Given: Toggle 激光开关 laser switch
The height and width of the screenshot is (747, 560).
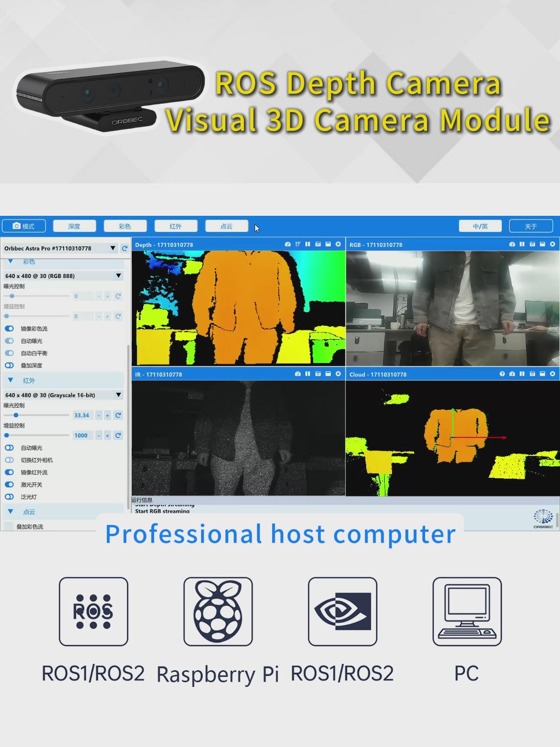Looking at the screenshot, I should pos(9,485).
